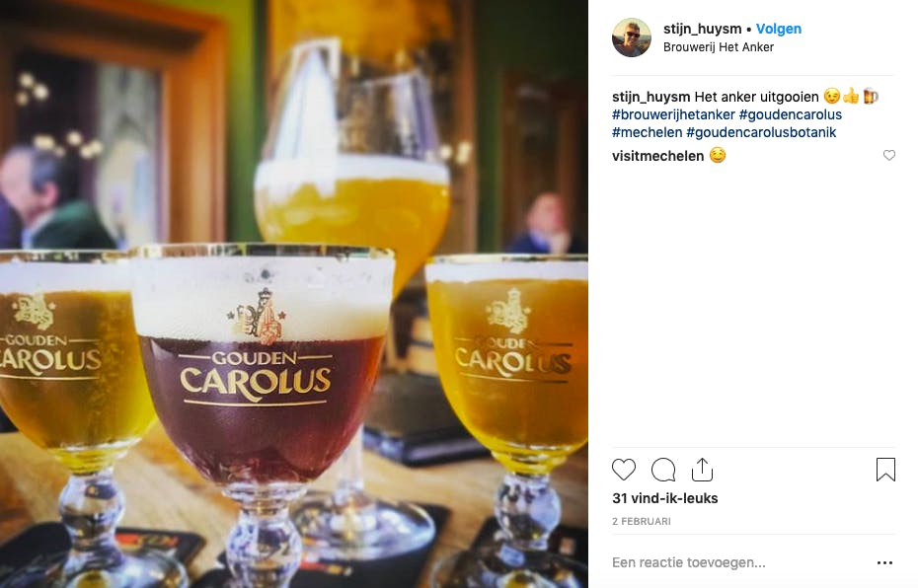Follow user via Volgen link

[x=779, y=29]
